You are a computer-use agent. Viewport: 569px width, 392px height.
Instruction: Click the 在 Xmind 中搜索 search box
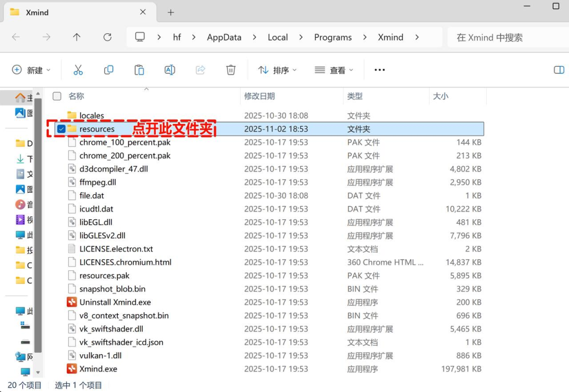click(508, 37)
